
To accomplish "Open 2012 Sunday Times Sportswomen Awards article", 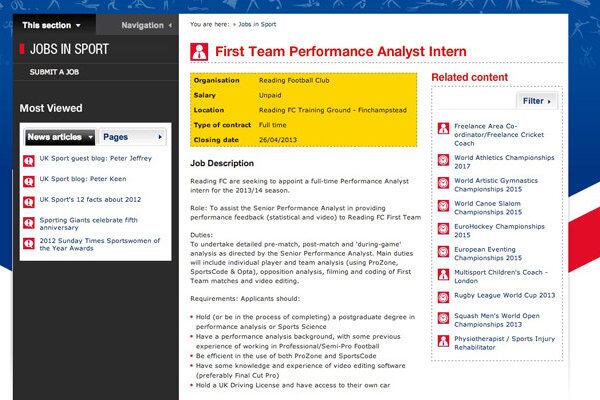I will tap(99, 244).
